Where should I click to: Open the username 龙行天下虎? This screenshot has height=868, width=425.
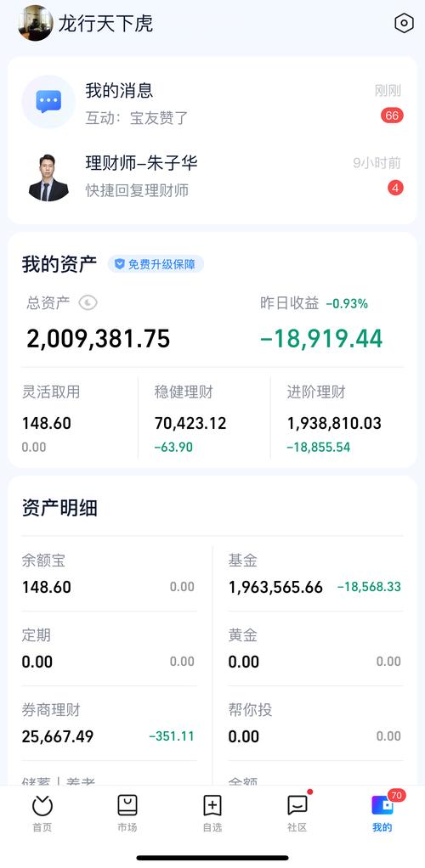[x=106, y=24]
